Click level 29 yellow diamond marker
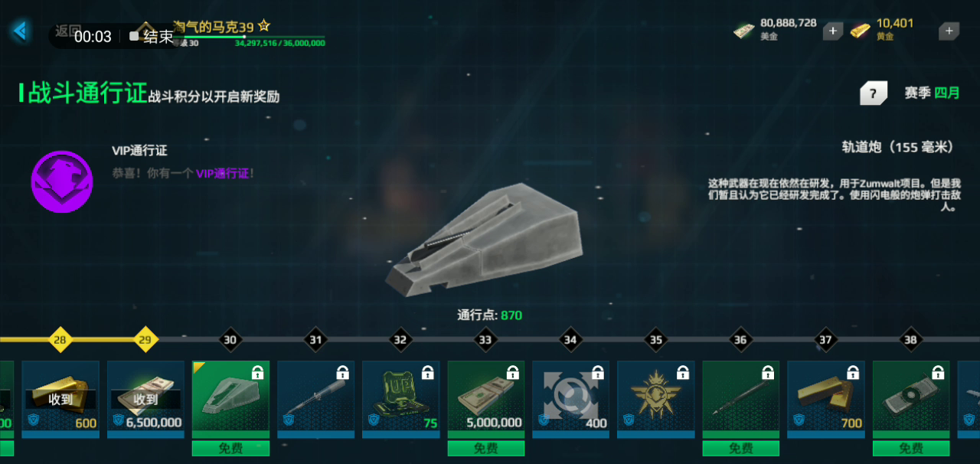 coord(145,339)
